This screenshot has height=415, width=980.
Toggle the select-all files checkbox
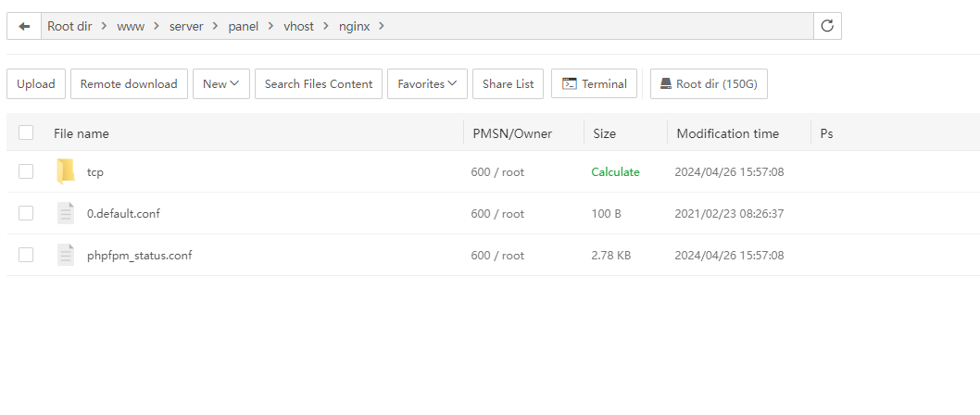(x=26, y=133)
